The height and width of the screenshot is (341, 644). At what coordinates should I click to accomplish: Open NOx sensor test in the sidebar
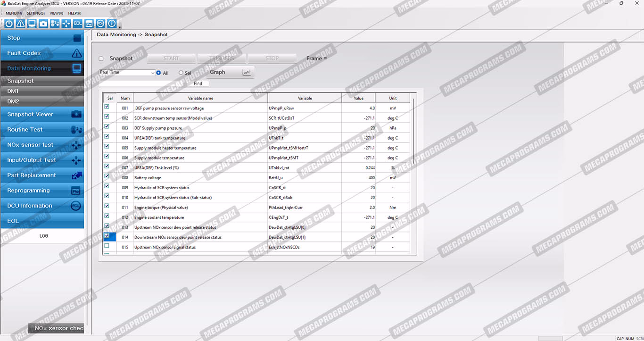(42, 145)
